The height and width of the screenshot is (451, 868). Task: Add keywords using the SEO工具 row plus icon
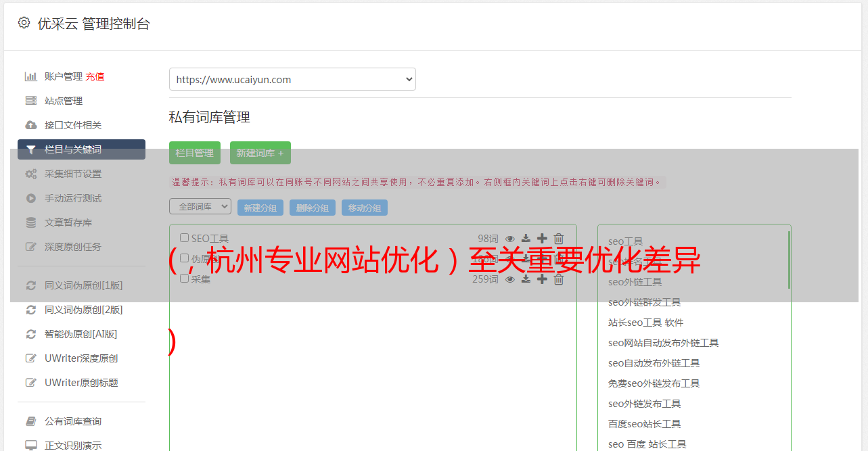pos(542,239)
